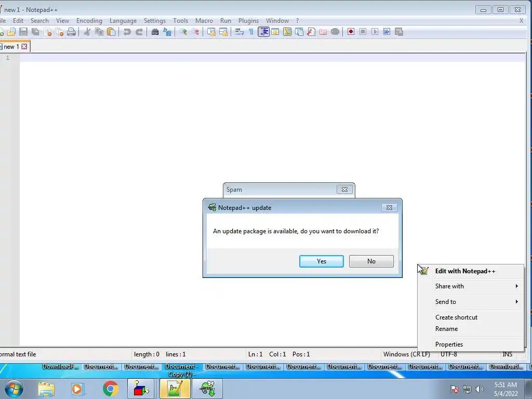Toggle synchronized horizontal scrolling icon
This screenshot has height=399, width=532.
pyautogui.click(x=223, y=32)
